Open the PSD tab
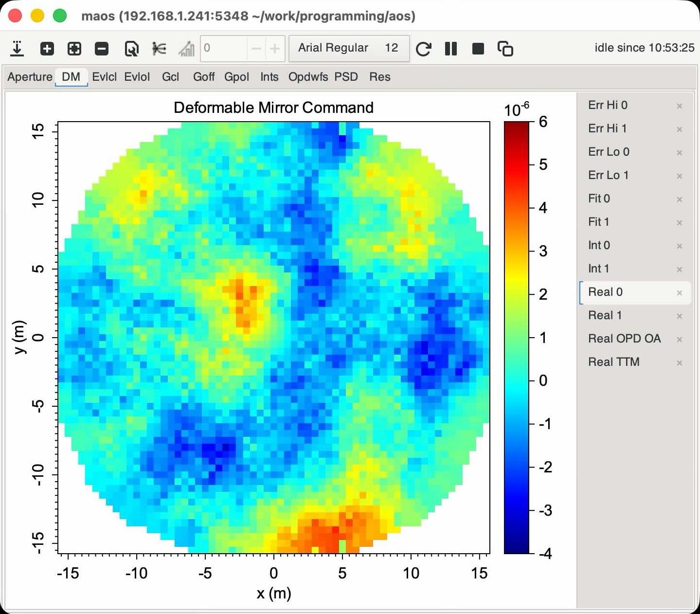 [346, 77]
